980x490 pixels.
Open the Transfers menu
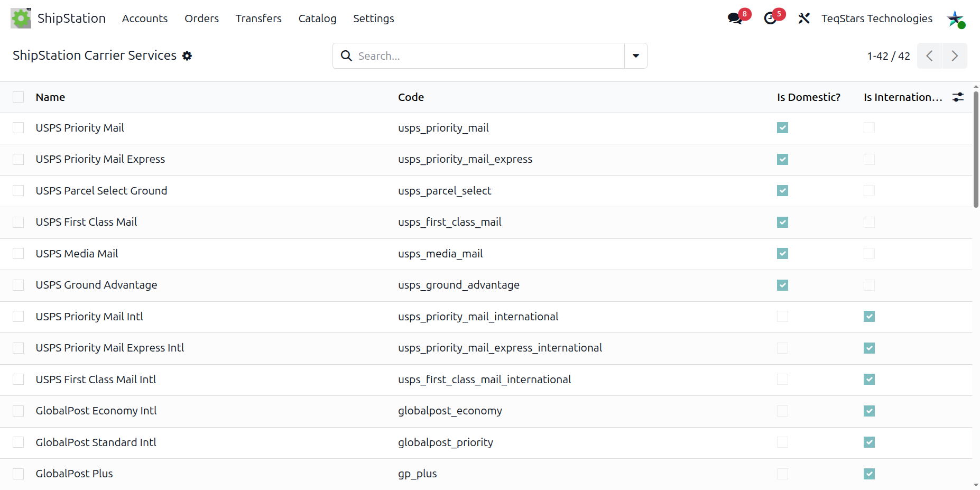pyautogui.click(x=258, y=19)
